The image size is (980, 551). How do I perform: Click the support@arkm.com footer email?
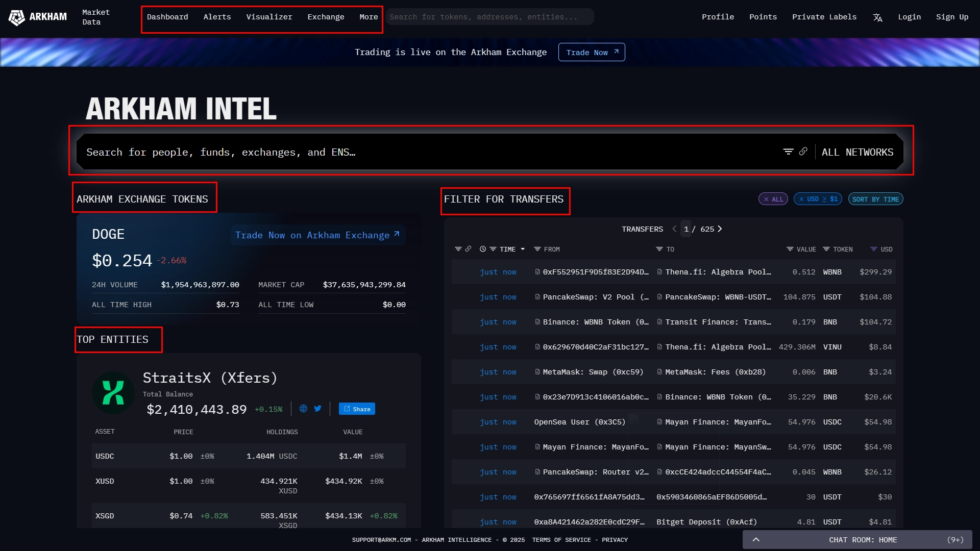click(381, 540)
